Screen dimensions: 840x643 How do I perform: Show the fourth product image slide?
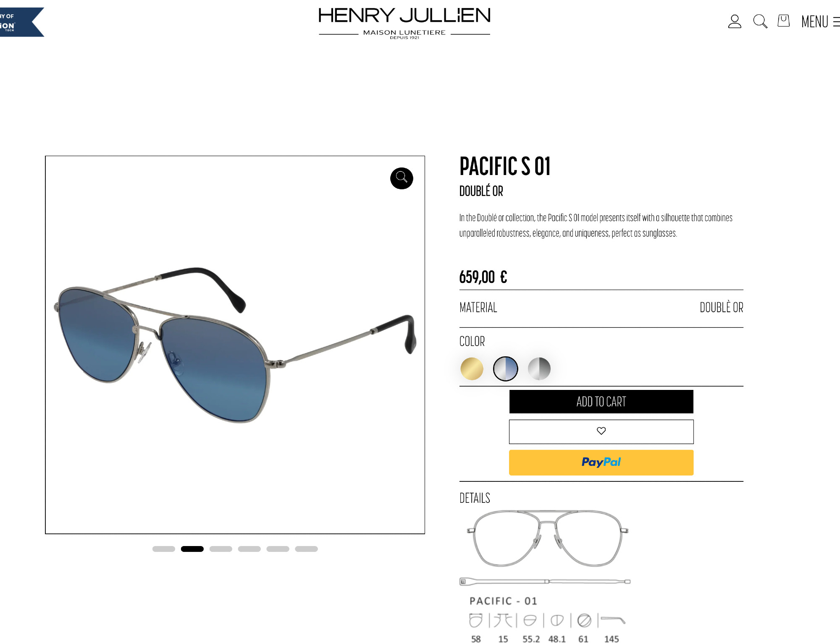pos(249,549)
